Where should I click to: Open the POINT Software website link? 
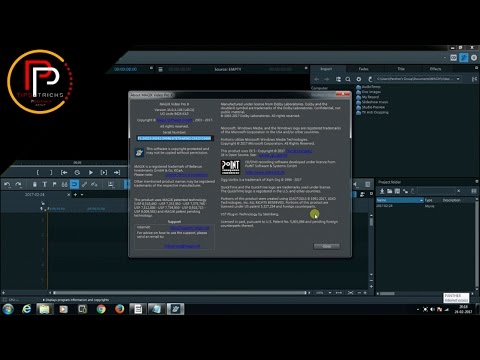265,172
